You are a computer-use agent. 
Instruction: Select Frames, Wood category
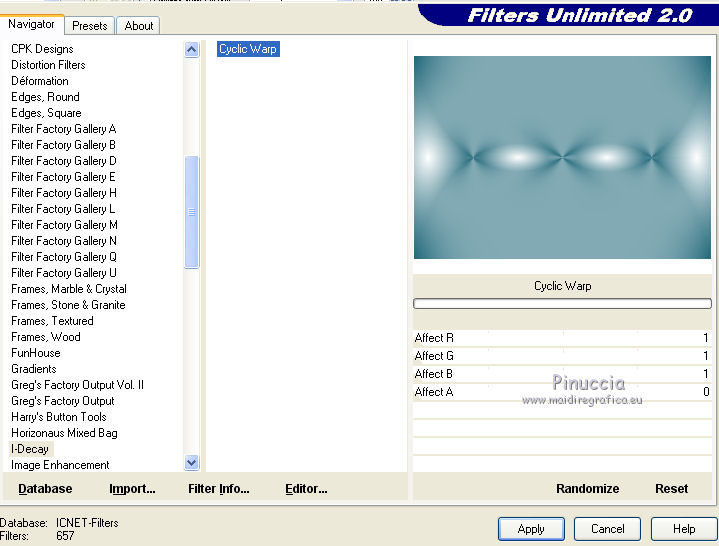click(46, 337)
